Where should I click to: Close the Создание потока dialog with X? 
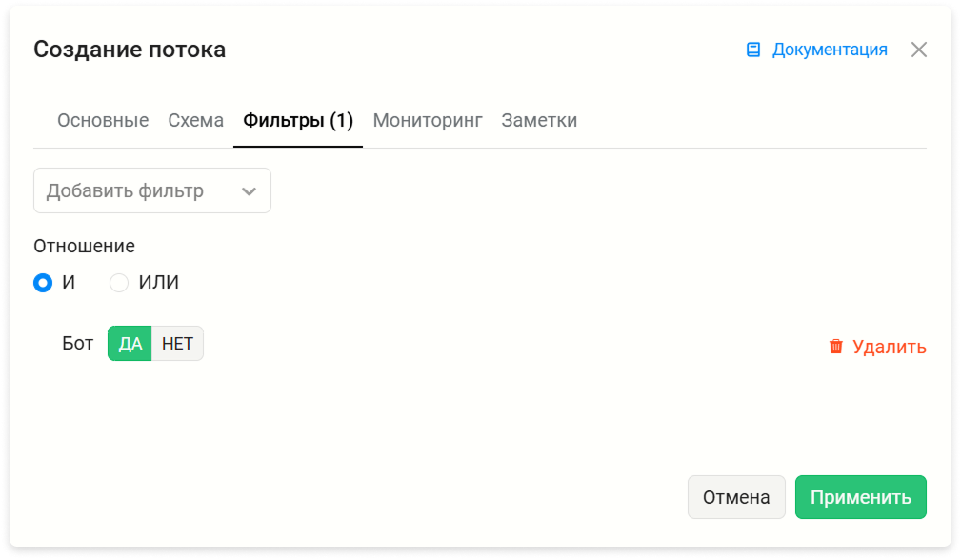[x=919, y=50]
